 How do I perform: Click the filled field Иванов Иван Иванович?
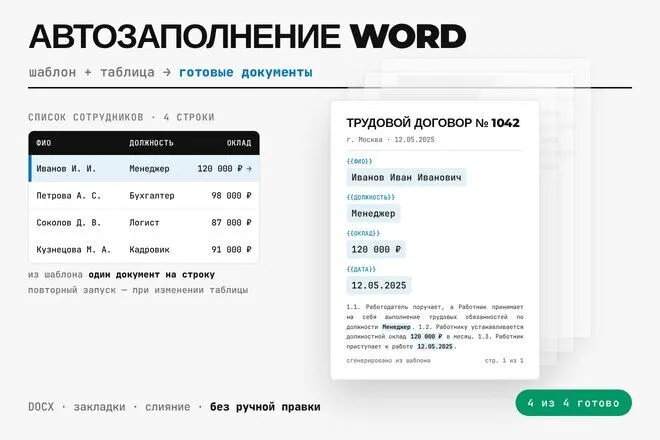tap(406, 177)
